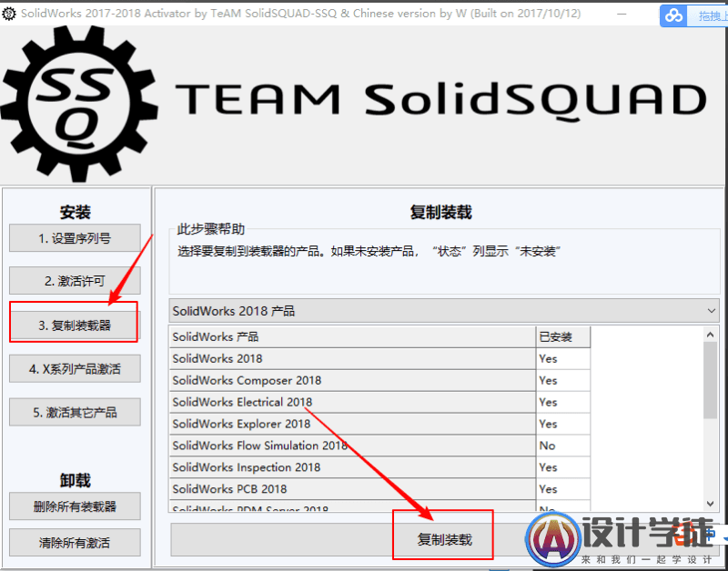Click the 已安装 column header

(x=563, y=336)
